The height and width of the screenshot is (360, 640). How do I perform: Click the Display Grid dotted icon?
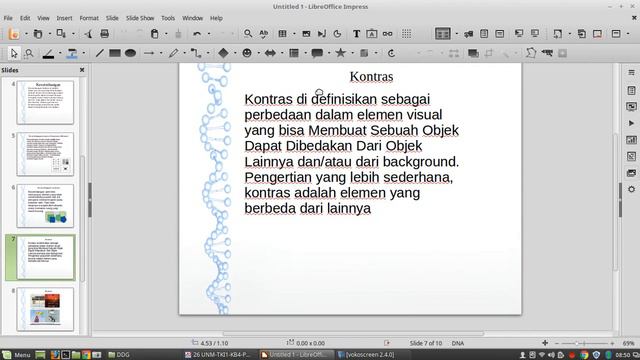407,34
